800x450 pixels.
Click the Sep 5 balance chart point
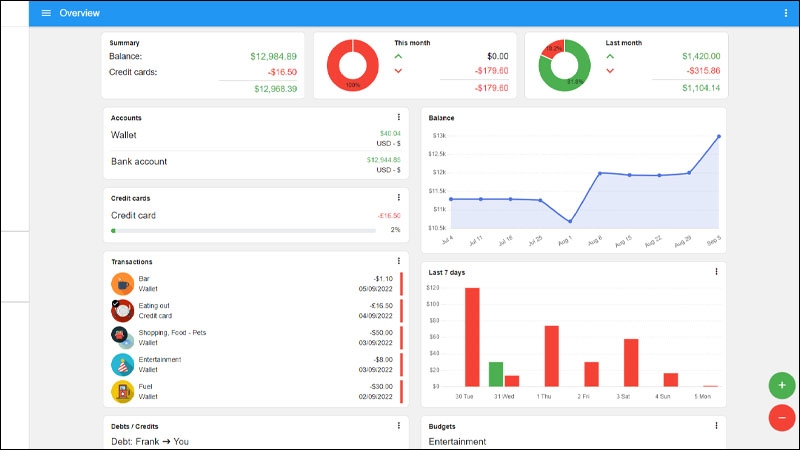click(719, 136)
